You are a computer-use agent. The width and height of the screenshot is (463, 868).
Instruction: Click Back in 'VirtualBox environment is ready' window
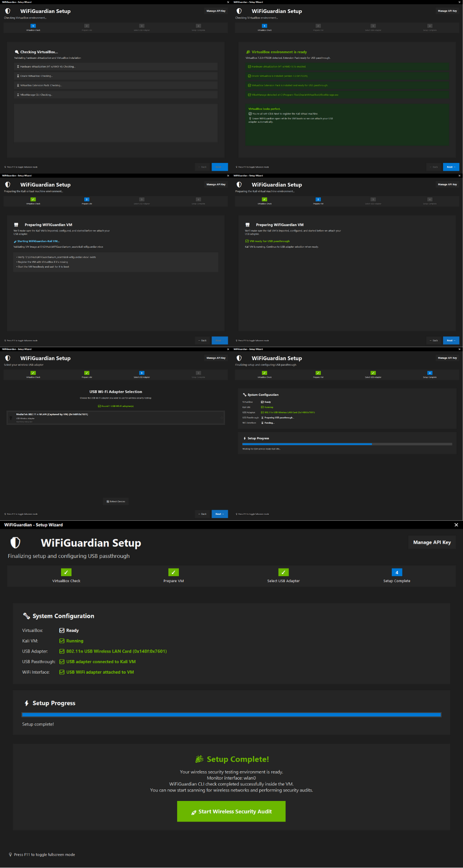coord(434,167)
